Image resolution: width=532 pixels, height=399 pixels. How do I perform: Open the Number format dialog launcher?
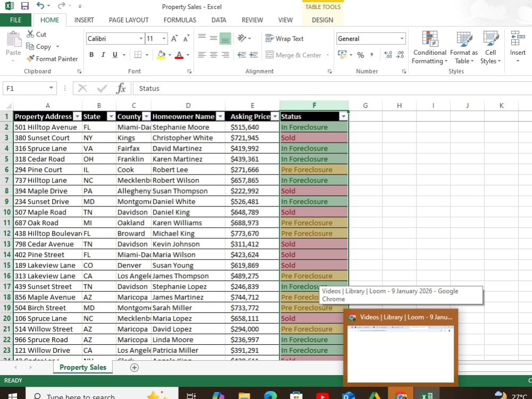pyautogui.click(x=404, y=71)
